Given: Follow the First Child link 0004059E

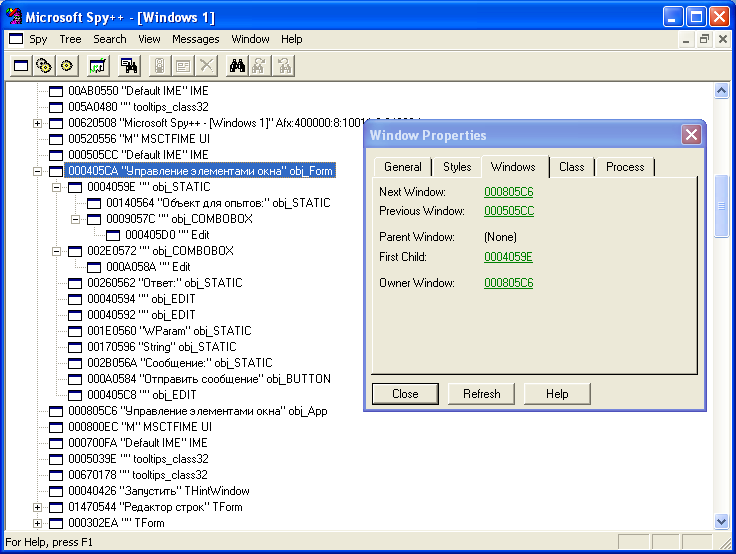Looking at the screenshot, I should click(509, 257).
